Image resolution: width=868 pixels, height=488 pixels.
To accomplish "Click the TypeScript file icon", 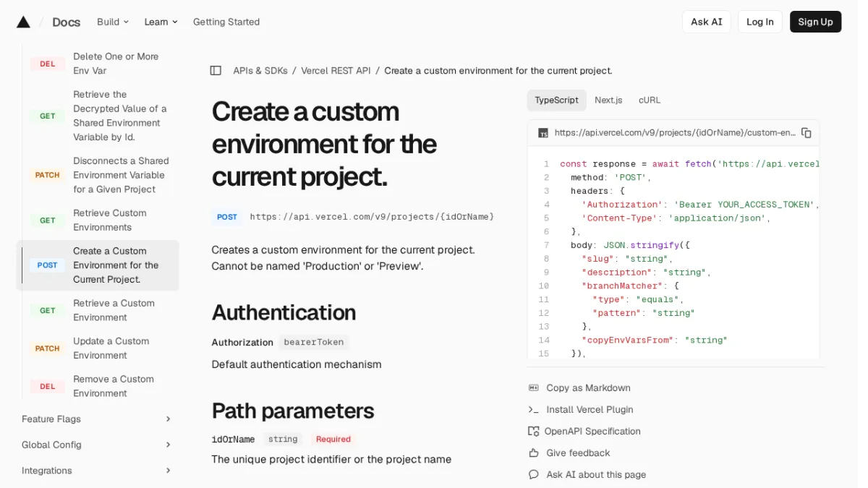I will [542, 133].
